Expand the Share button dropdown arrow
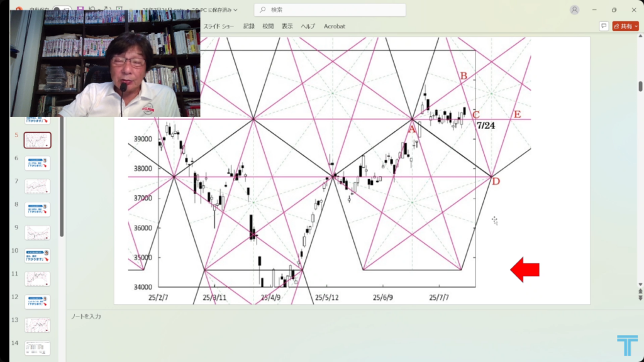 (636, 26)
